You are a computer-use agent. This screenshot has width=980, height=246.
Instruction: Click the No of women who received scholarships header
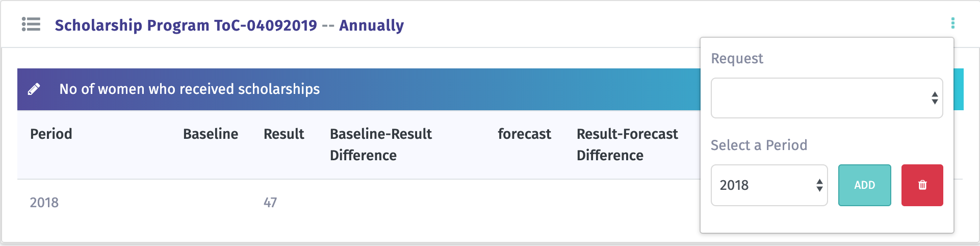click(190, 89)
